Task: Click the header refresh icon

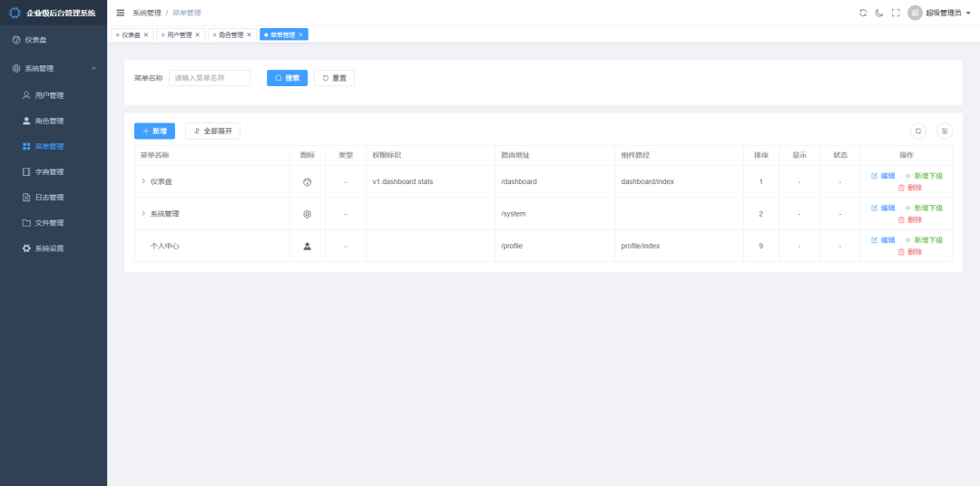Action: [863, 13]
